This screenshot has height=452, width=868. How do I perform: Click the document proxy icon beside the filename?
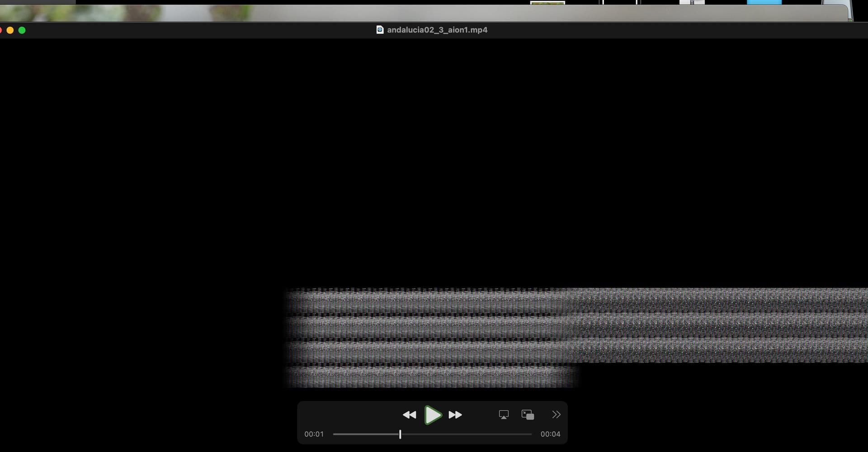pyautogui.click(x=380, y=30)
